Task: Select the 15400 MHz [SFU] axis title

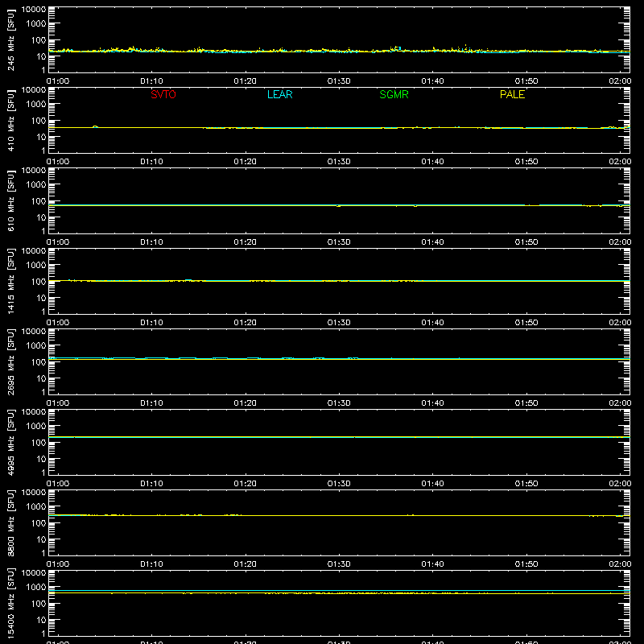Action: click(10, 603)
